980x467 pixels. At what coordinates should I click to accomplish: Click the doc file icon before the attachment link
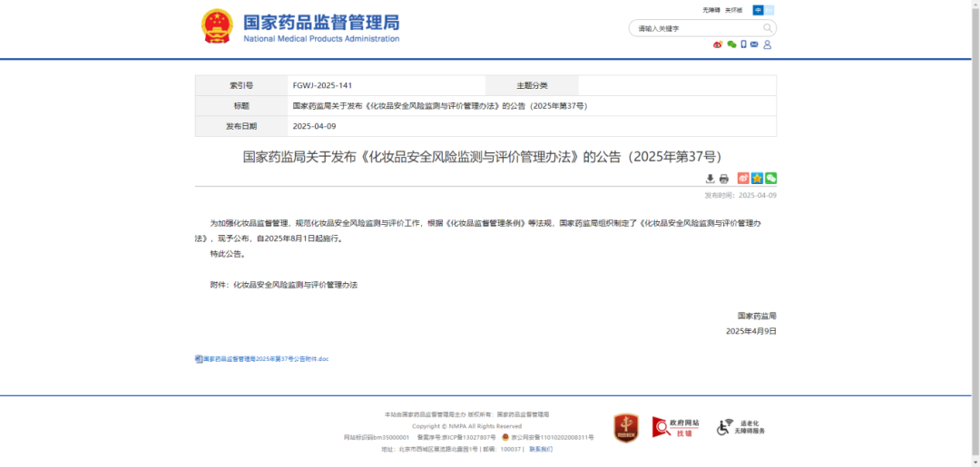198,359
